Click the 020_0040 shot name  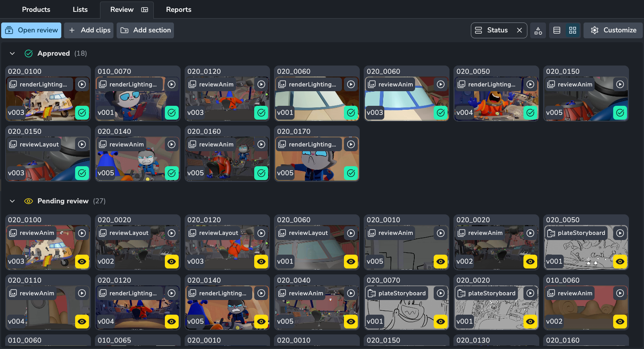tap(294, 280)
